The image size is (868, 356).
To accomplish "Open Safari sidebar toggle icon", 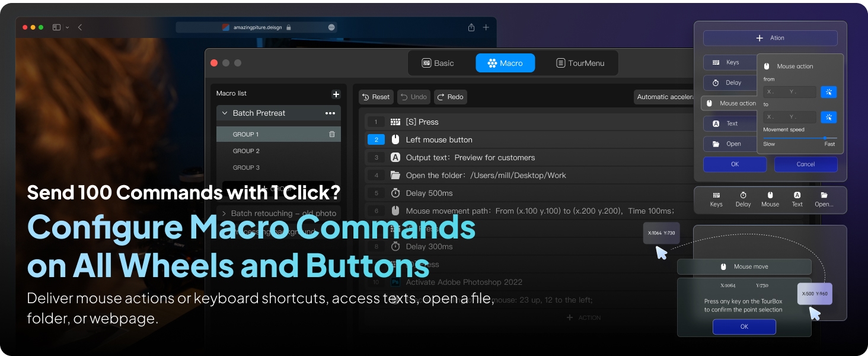I will 57,27.
